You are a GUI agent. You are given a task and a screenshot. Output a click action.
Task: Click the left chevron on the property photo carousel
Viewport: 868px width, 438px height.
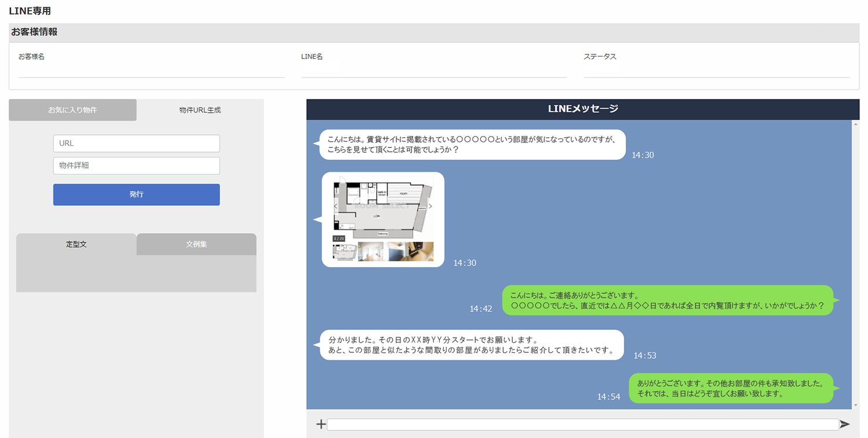point(336,206)
